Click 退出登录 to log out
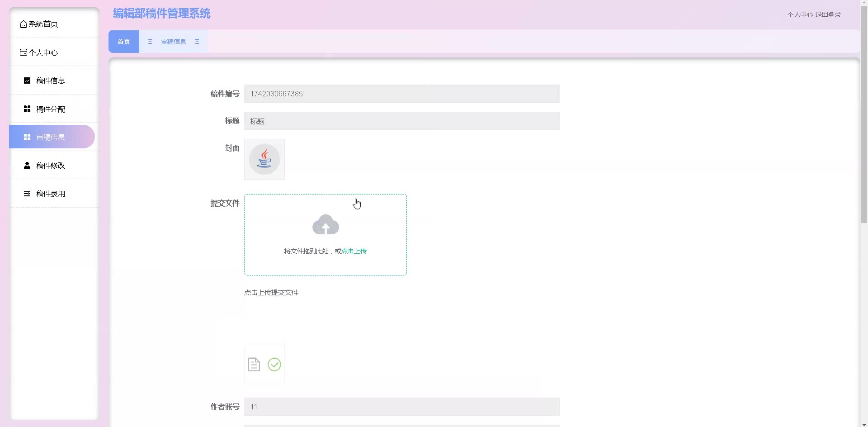This screenshot has width=868, height=427. click(x=828, y=14)
